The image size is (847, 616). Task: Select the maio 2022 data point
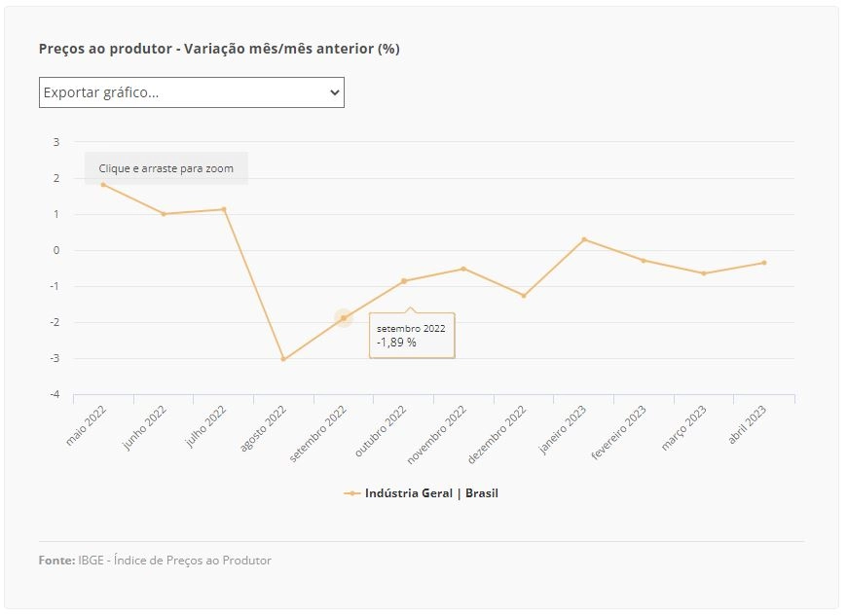pos(103,185)
